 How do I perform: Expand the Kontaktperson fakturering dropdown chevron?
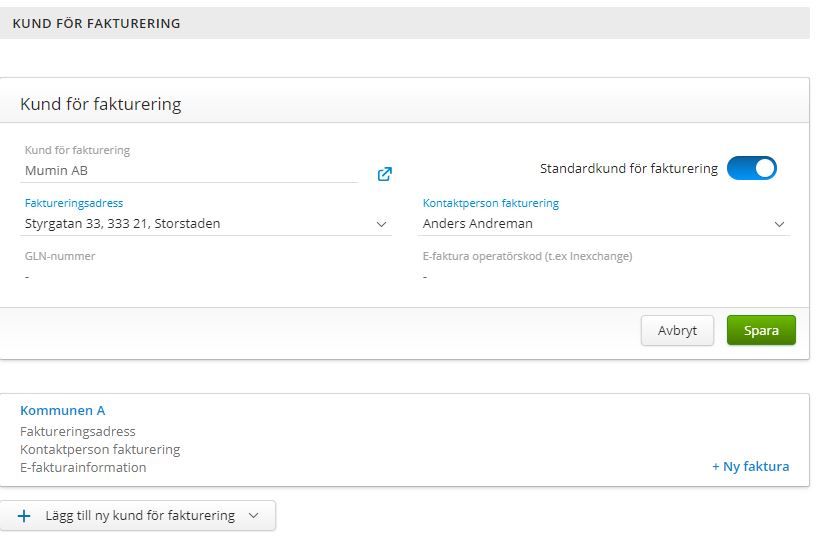click(x=780, y=224)
